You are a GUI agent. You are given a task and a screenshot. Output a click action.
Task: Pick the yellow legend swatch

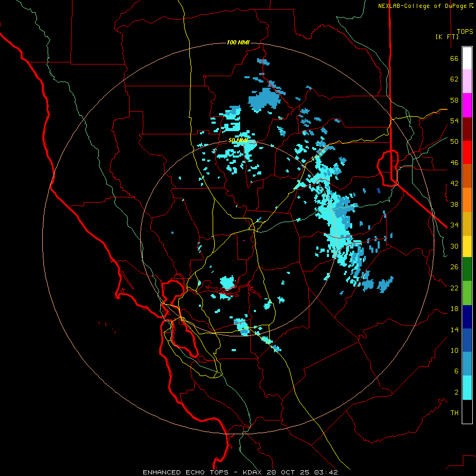467,246
